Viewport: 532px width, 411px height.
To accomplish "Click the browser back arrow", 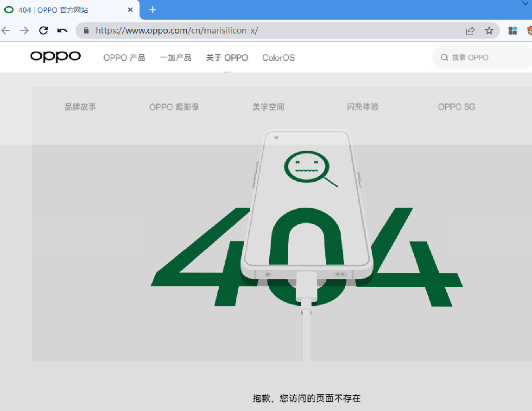I will coord(6,31).
